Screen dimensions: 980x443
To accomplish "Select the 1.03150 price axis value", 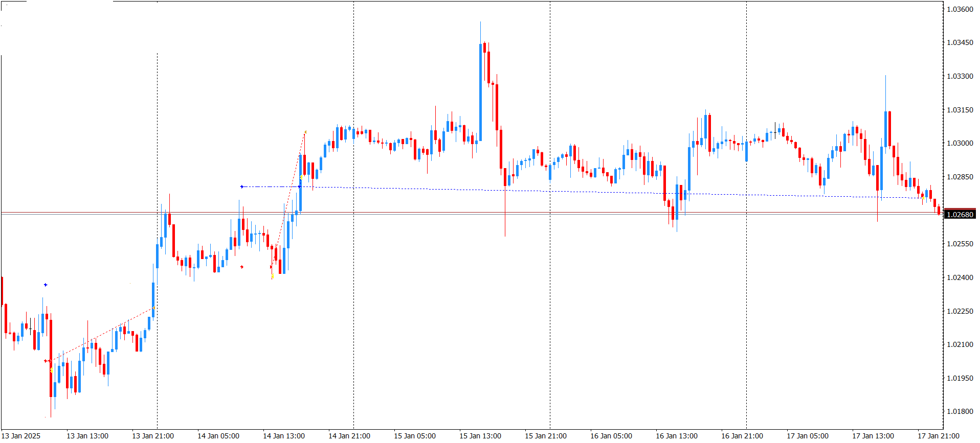I will tap(960, 110).
